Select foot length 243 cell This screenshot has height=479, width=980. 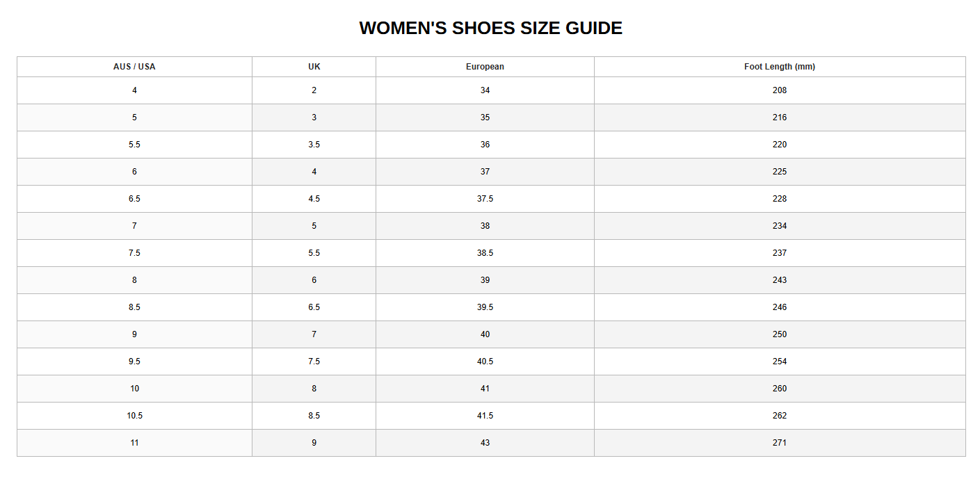780,280
